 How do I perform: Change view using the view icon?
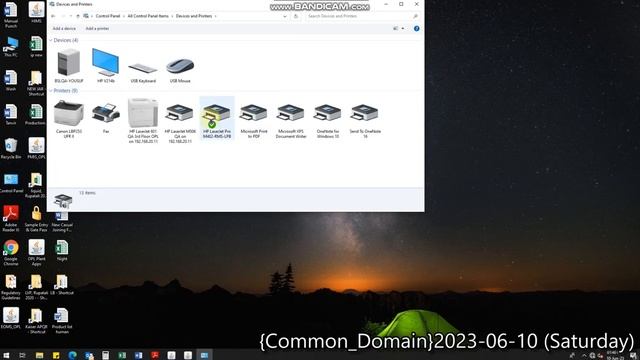(395, 29)
